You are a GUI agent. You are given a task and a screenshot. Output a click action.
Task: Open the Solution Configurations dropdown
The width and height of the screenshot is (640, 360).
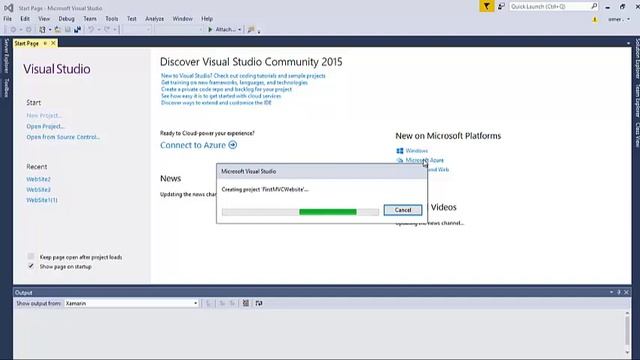(137, 29)
